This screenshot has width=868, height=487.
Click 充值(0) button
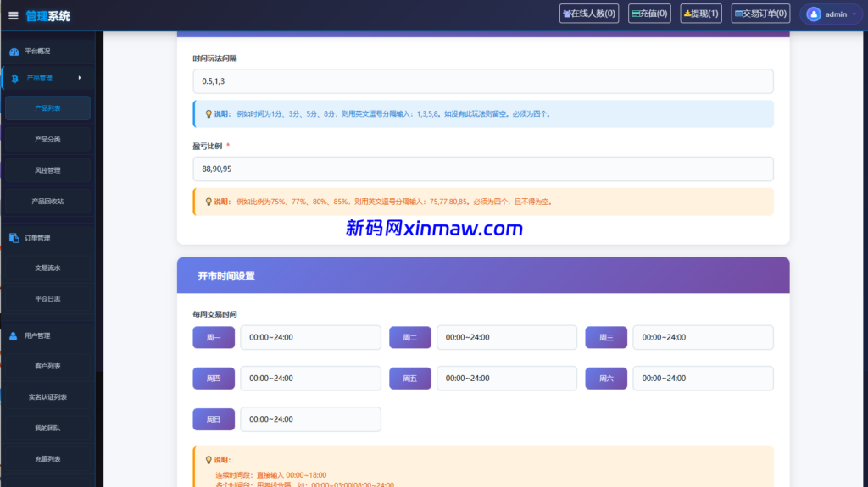tap(649, 14)
